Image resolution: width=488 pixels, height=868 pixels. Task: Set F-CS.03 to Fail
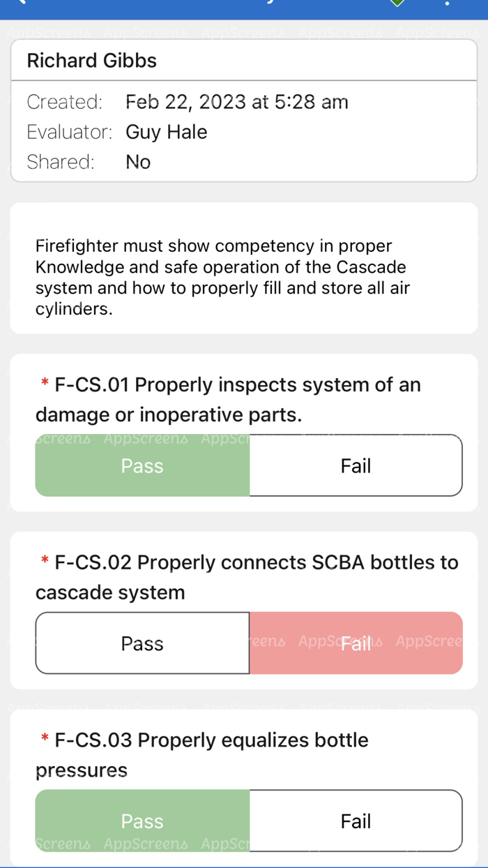click(x=356, y=821)
